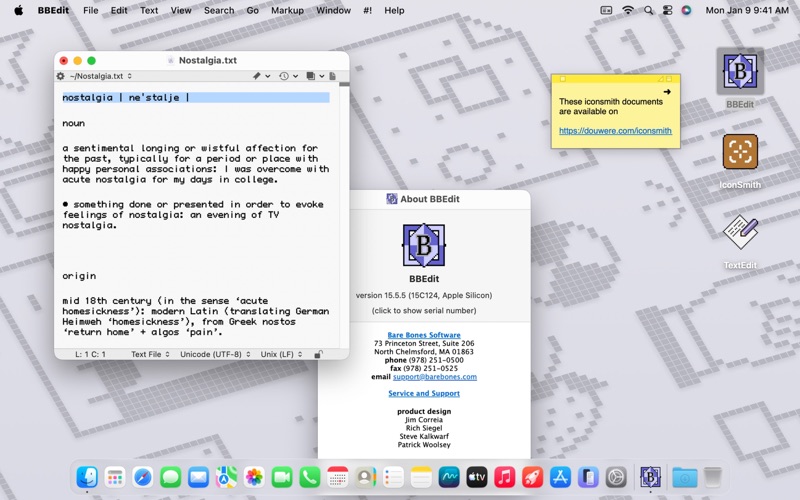Click the close box on the sticky note
This screenshot has height=500, width=800.
coord(563,79)
